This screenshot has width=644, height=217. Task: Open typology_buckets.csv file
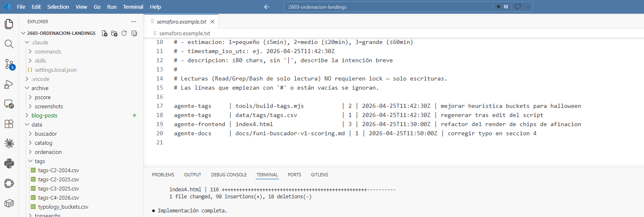(x=63, y=207)
